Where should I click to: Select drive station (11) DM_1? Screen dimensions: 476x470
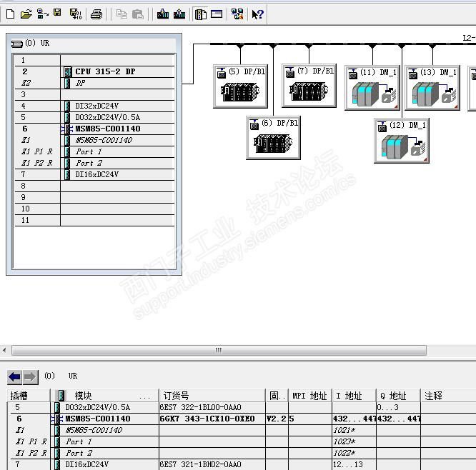point(372,88)
